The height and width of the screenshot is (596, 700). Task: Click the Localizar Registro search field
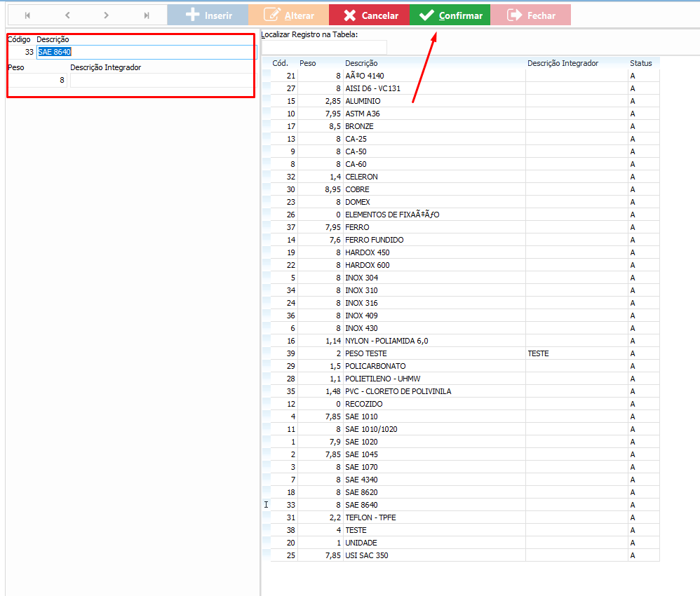(323, 47)
